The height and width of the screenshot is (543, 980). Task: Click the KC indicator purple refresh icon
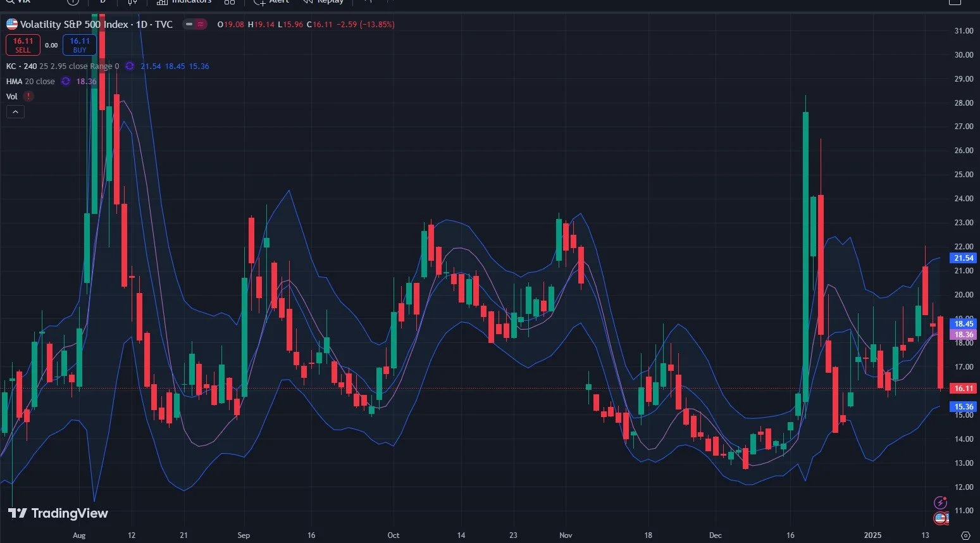[130, 66]
